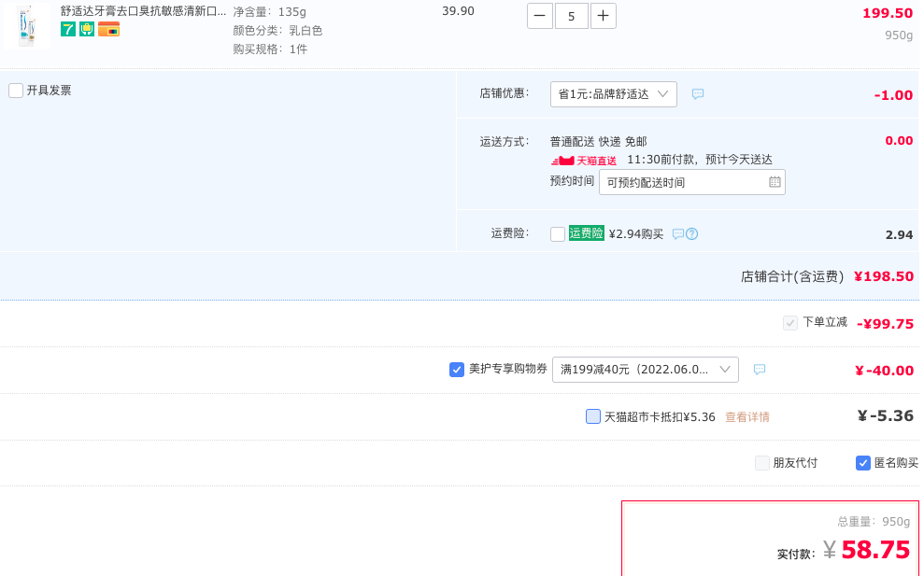Click the 普通配送 快递 免邮 shipping text

point(599,141)
